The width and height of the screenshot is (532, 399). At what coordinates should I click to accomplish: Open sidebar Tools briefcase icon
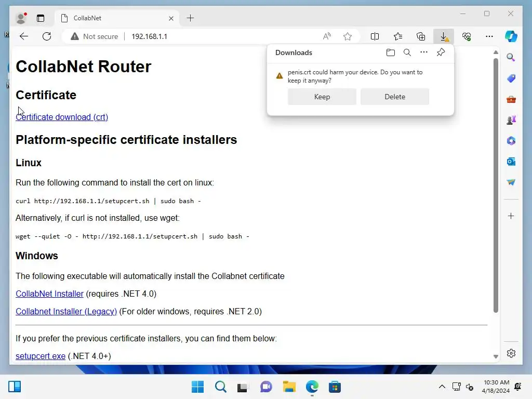(x=511, y=99)
